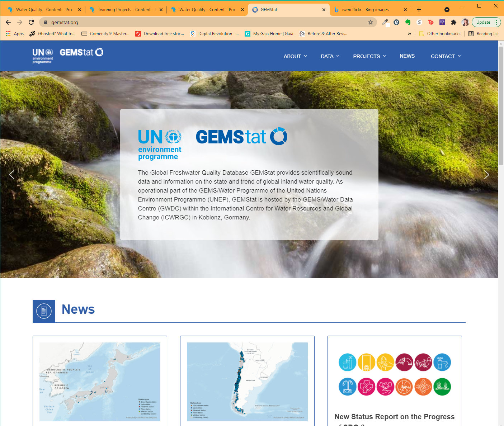
Task: Expand the ABOUT menu
Action: (x=295, y=56)
